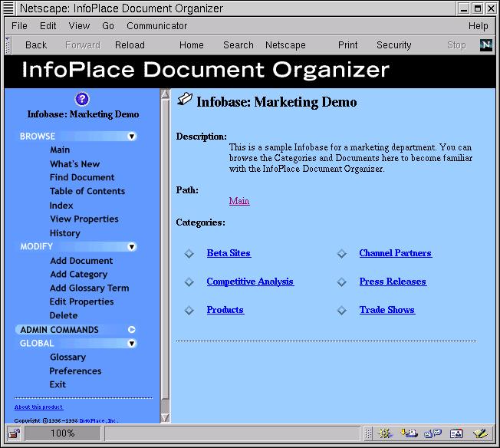Collapse the GLOBAL section arrow

131,344
